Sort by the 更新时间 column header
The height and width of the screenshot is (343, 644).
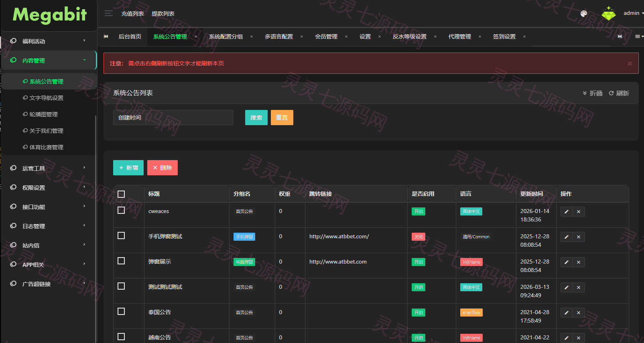click(532, 194)
